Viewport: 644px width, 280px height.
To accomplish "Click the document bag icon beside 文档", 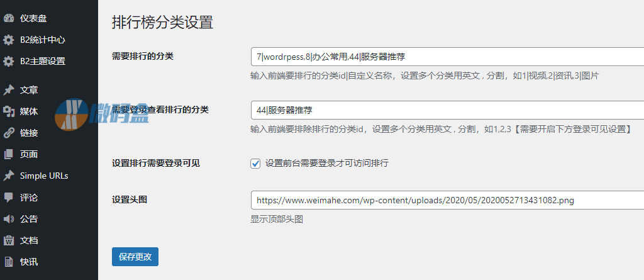I will tap(9, 240).
